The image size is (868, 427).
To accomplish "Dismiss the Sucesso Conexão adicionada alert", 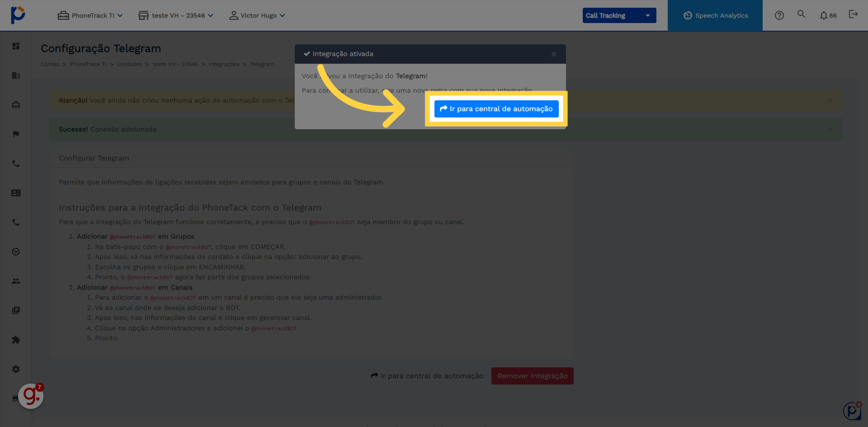I will (x=830, y=129).
